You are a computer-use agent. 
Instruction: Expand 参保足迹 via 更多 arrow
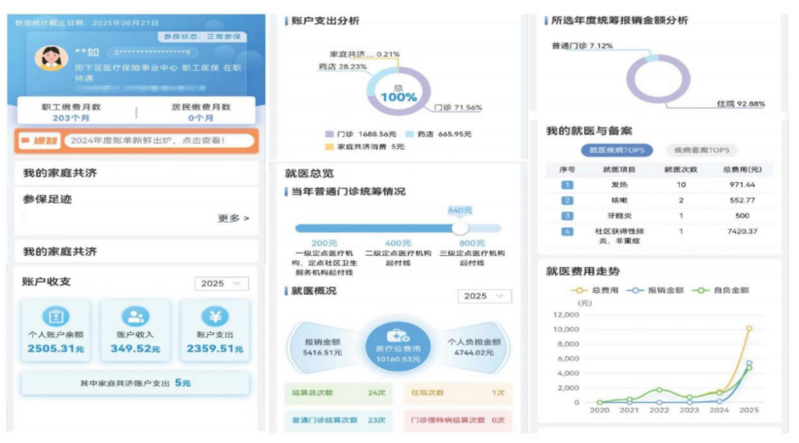click(x=234, y=217)
